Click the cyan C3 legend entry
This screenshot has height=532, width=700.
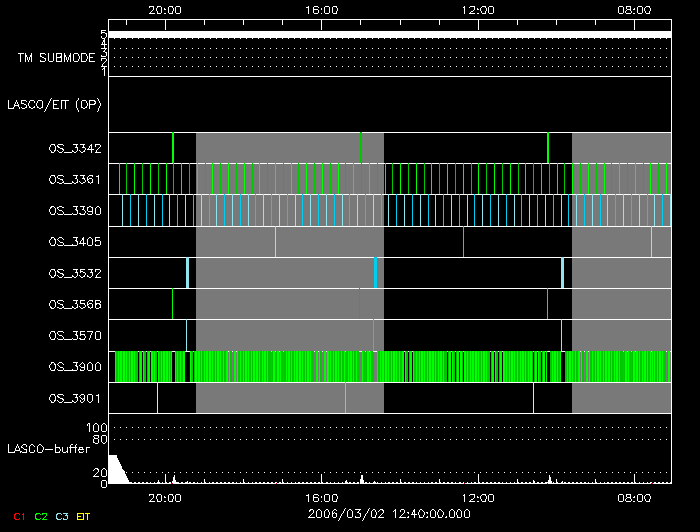coord(62,516)
